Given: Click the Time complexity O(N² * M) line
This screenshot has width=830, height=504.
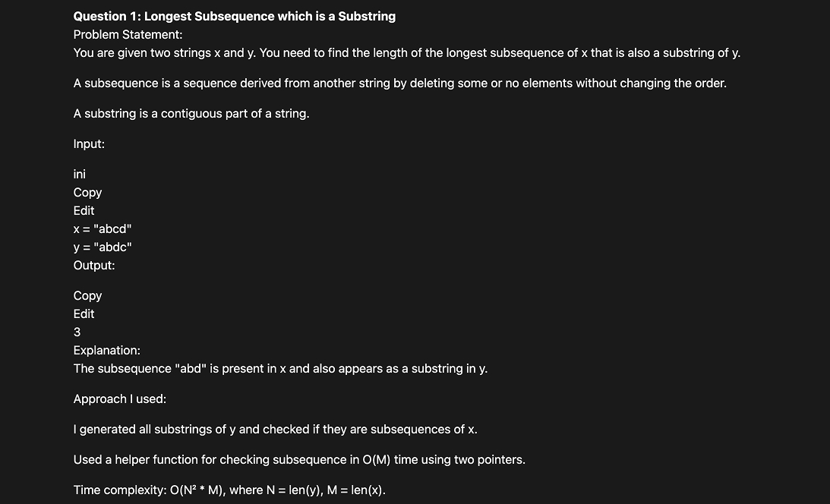Looking at the screenshot, I should point(229,490).
